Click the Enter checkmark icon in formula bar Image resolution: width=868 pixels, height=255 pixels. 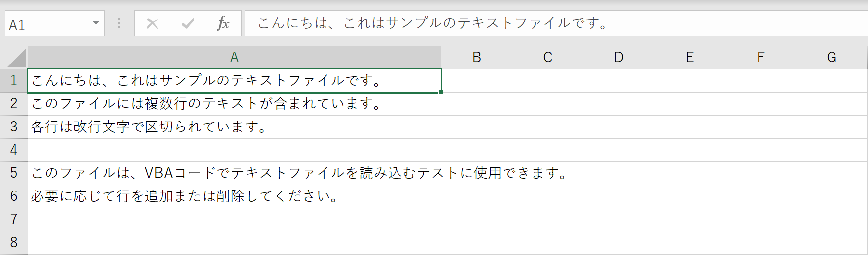[188, 23]
